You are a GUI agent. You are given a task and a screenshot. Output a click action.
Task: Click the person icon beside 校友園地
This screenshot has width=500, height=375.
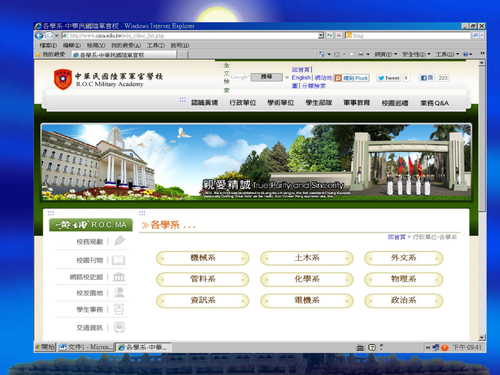click(119, 293)
